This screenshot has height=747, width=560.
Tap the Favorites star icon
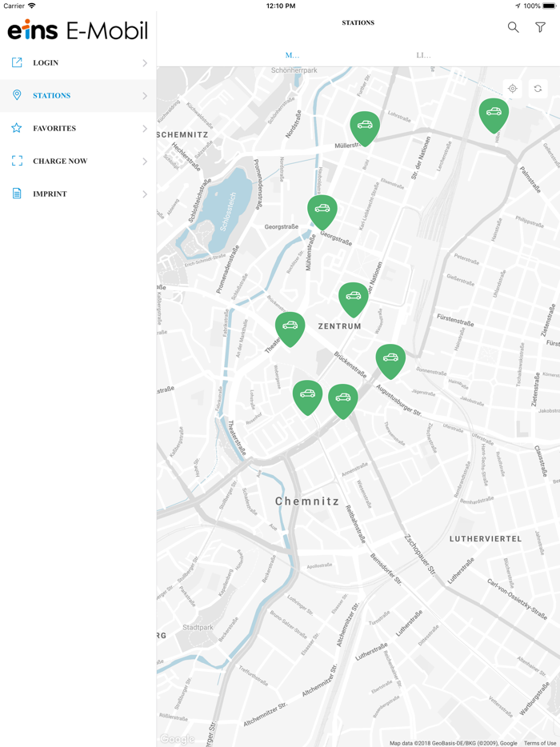click(17, 128)
